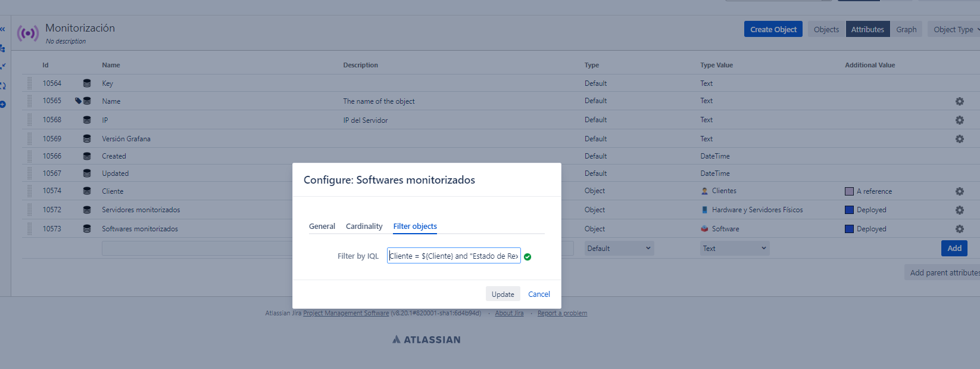The width and height of the screenshot is (980, 369).
Task: Open the Project Management Software link
Action: (346, 313)
